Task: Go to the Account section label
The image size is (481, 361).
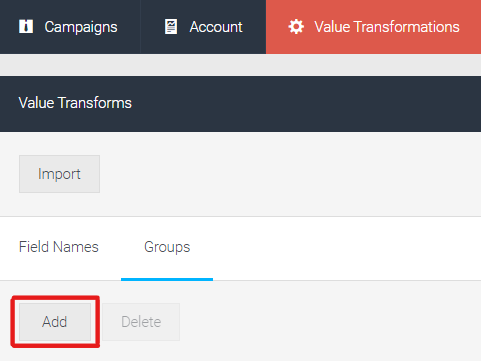Action: (216, 27)
